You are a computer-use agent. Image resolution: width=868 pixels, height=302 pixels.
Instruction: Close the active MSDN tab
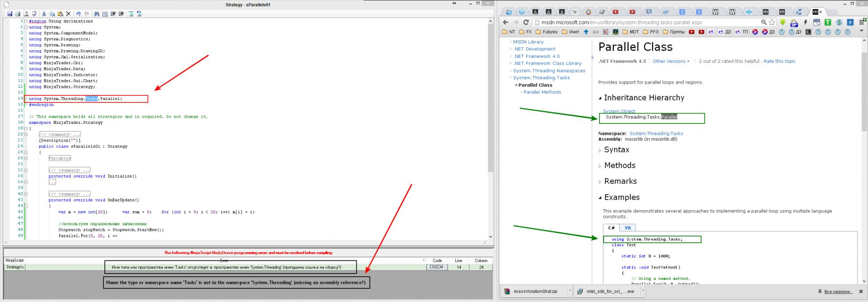[821, 12]
